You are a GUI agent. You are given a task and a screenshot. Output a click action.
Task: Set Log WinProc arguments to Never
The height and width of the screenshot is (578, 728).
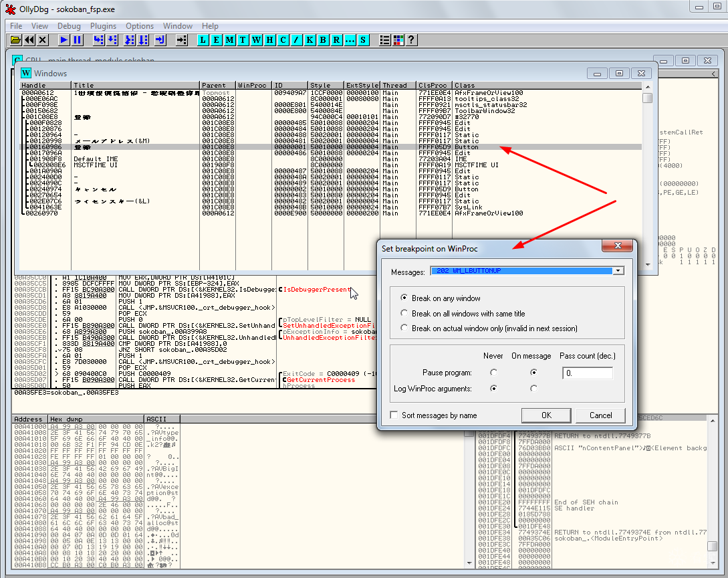493,389
